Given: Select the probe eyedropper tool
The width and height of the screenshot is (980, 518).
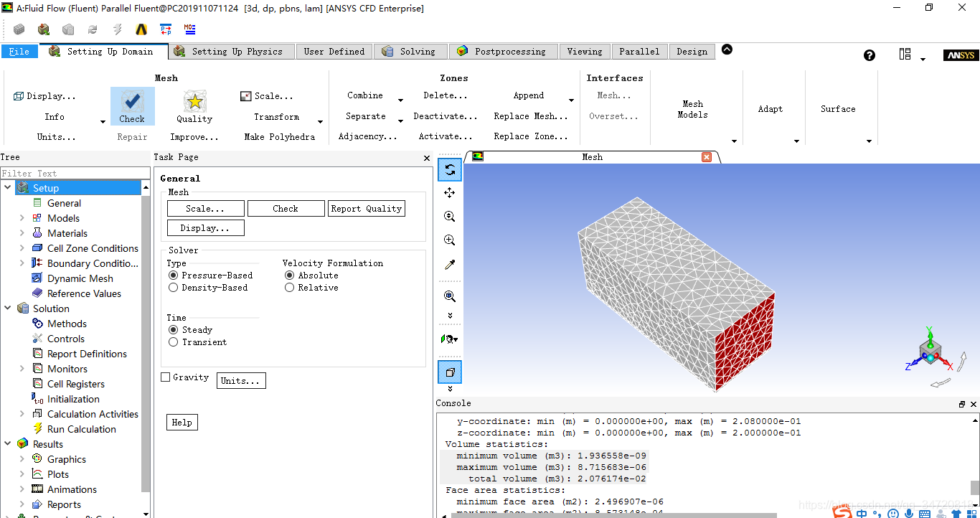Looking at the screenshot, I should (x=450, y=264).
